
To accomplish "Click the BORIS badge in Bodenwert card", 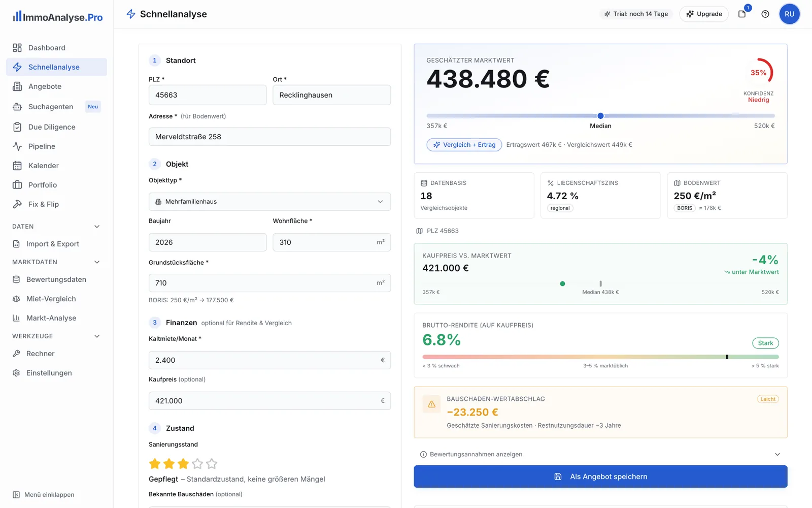I will (685, 208).
